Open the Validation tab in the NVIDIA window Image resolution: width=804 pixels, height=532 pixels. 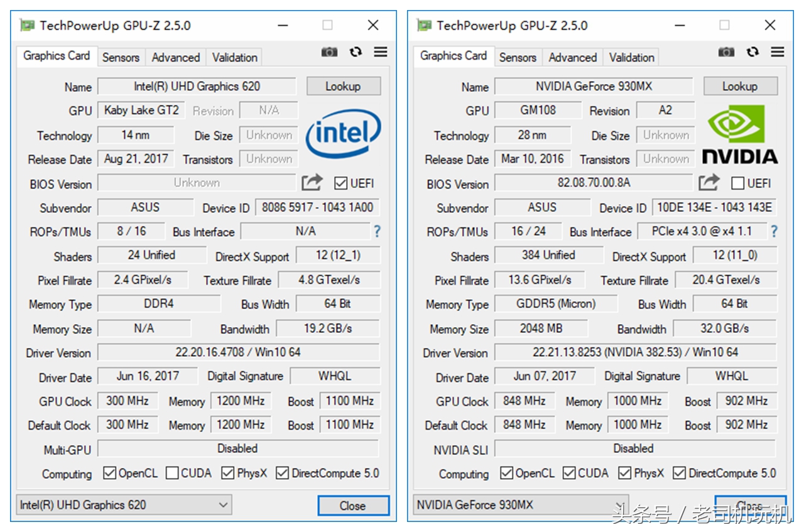631,57
